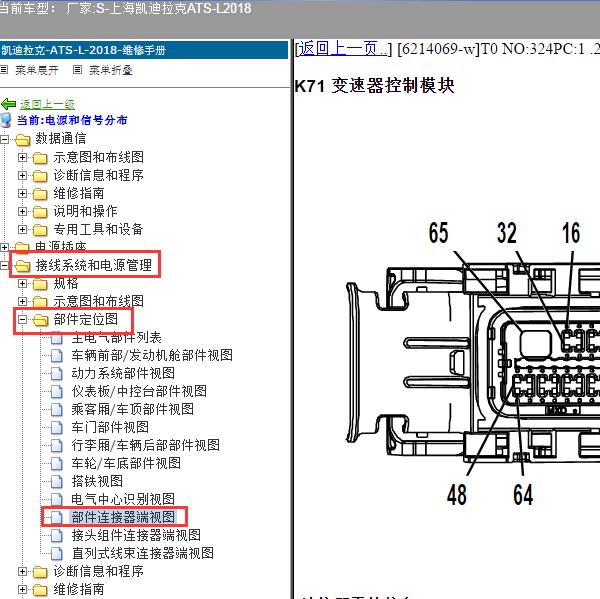Viewport: 600px width, 599px height.
Task: Expand 诊断信息和程序 under 数据通信
Action: [22, 175]
